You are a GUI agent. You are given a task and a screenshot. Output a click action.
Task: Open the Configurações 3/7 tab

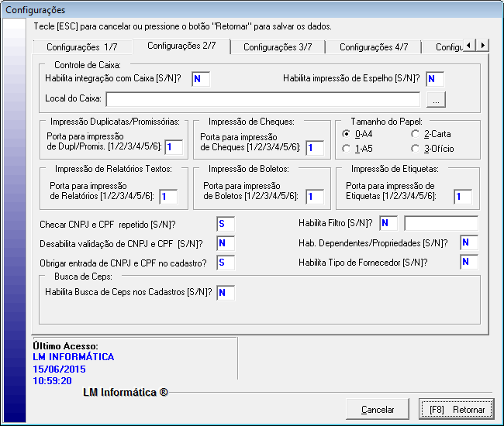[x=278, y=47]
